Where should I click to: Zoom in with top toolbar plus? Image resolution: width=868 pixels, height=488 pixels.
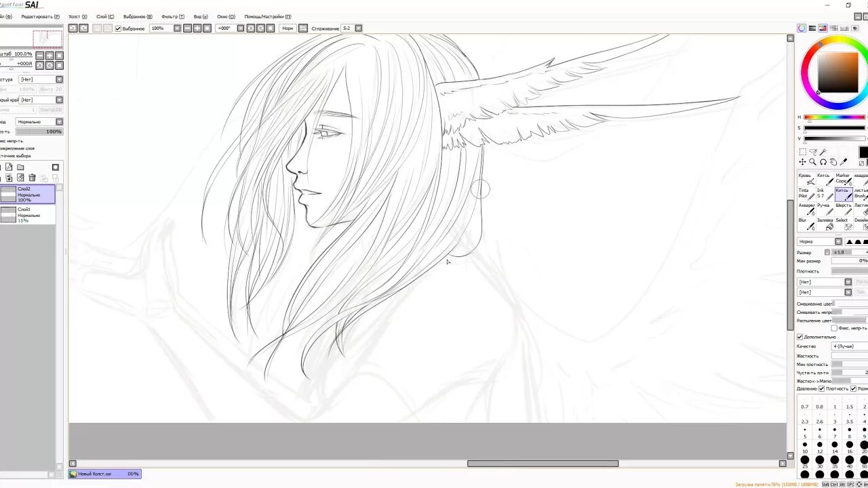pos(197,28)
